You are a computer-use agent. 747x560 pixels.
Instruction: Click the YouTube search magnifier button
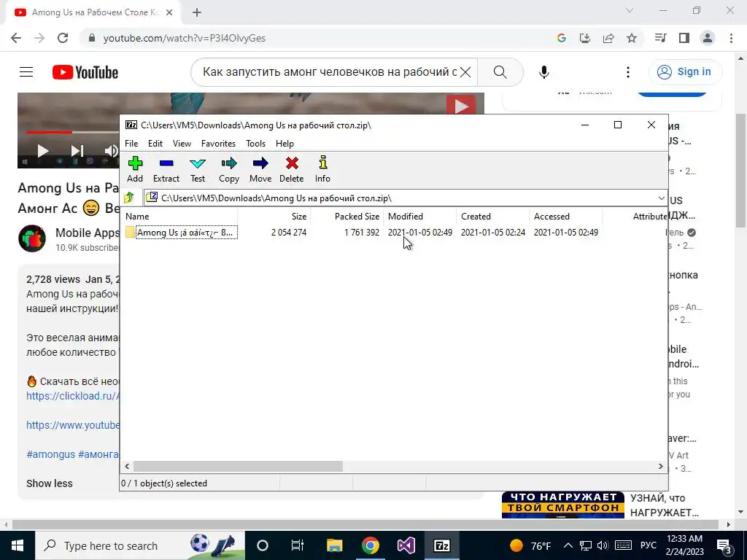point(500,72)
